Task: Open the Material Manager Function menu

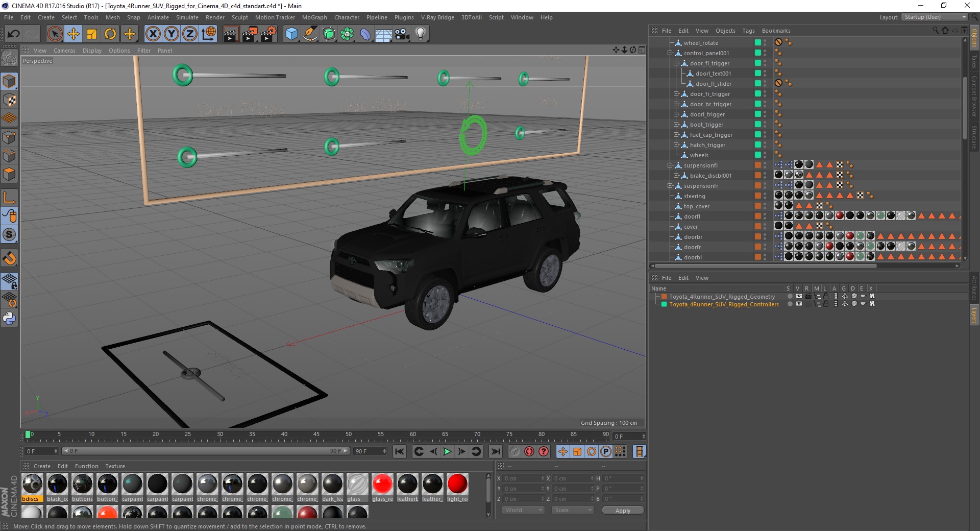Action: tap(86, 466)
